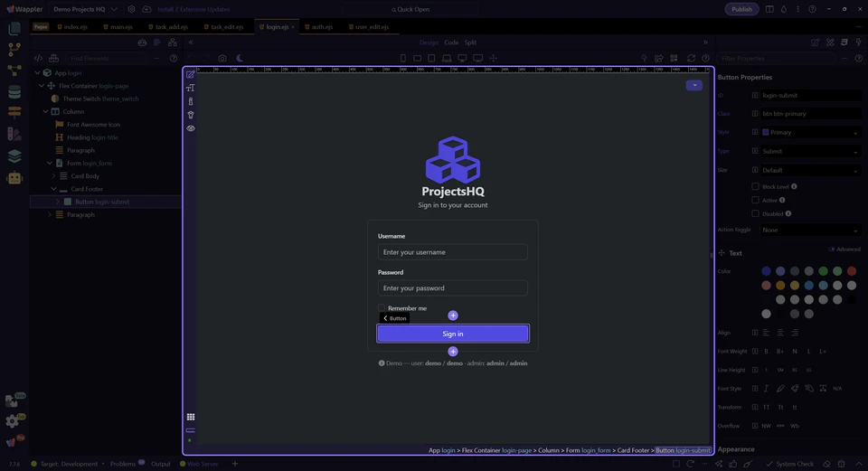Image resolution: width=868 pixels, height=471 pixels.
Task: Select italic font style option
Action: (x=766, y=389)
